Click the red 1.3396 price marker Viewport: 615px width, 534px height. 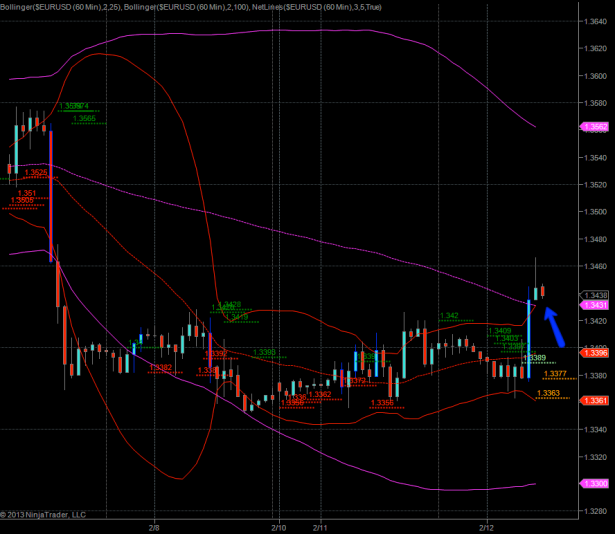point(595,353)
